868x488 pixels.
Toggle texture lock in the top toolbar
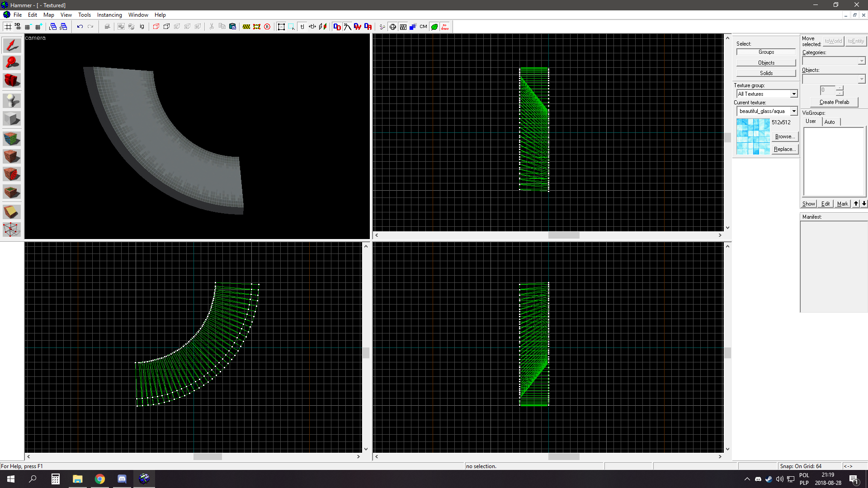click(302, 27)
